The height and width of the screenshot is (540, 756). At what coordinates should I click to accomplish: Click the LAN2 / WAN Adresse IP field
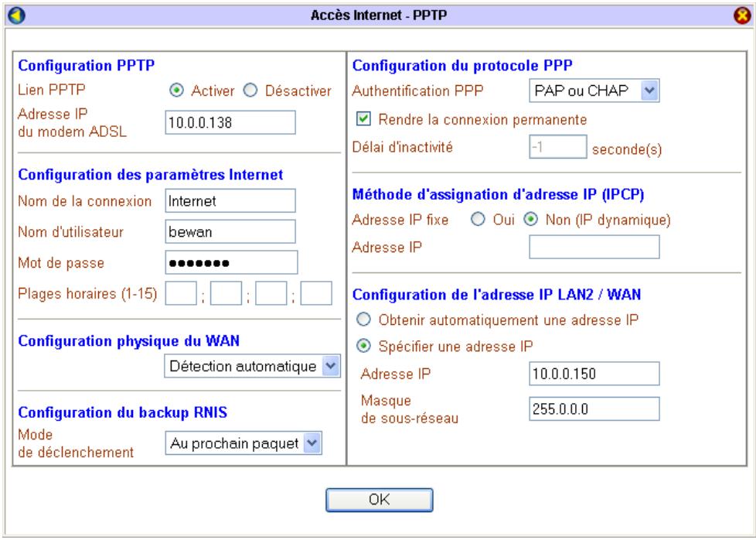(x=594, y=374)
